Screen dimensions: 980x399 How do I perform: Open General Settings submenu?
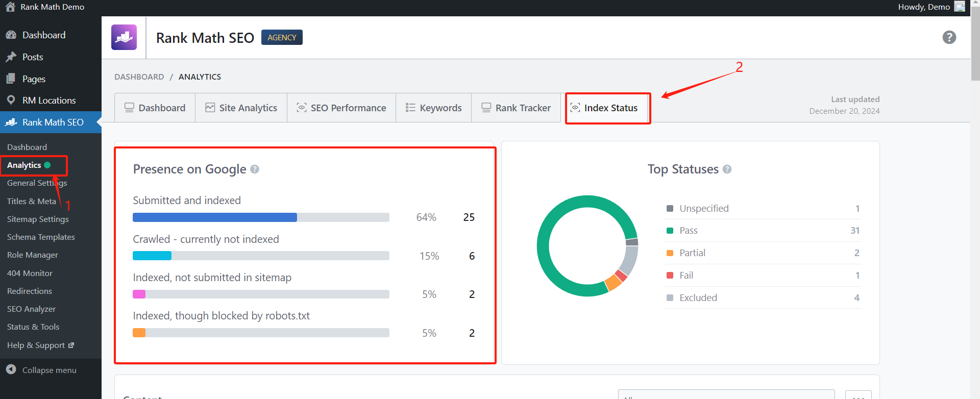(37, 183)
